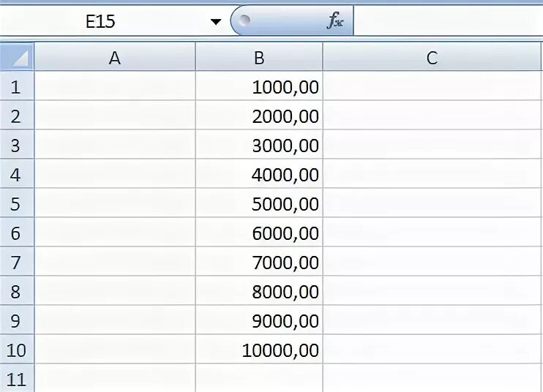Click cell containing 10000,00
Screen dimensions: 543x392
click(259, 349)
